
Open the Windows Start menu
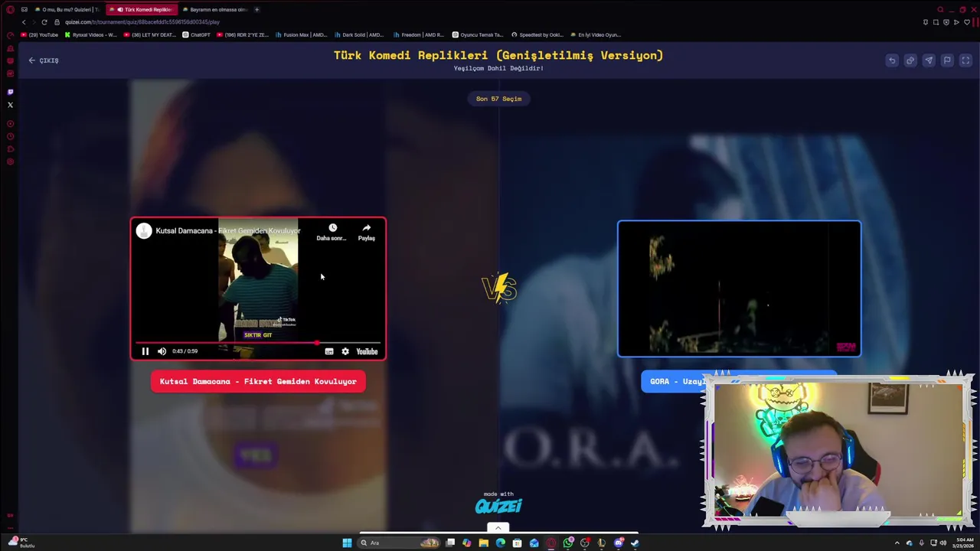tap(347, 543)
